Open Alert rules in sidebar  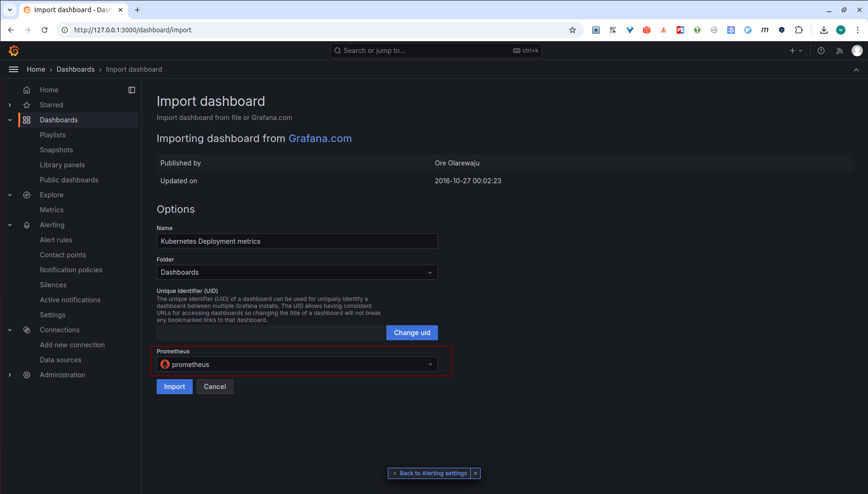pyautogui.click(x=56, y=240)
